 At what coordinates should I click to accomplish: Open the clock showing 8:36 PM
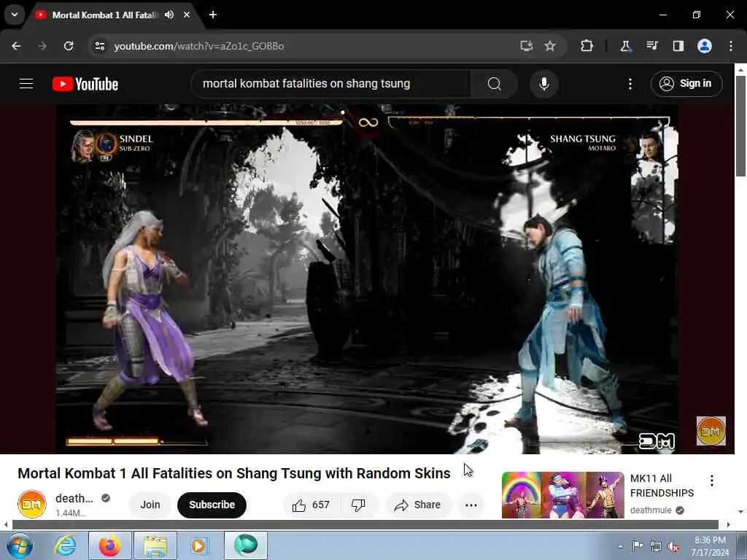(x=710, y=546)
